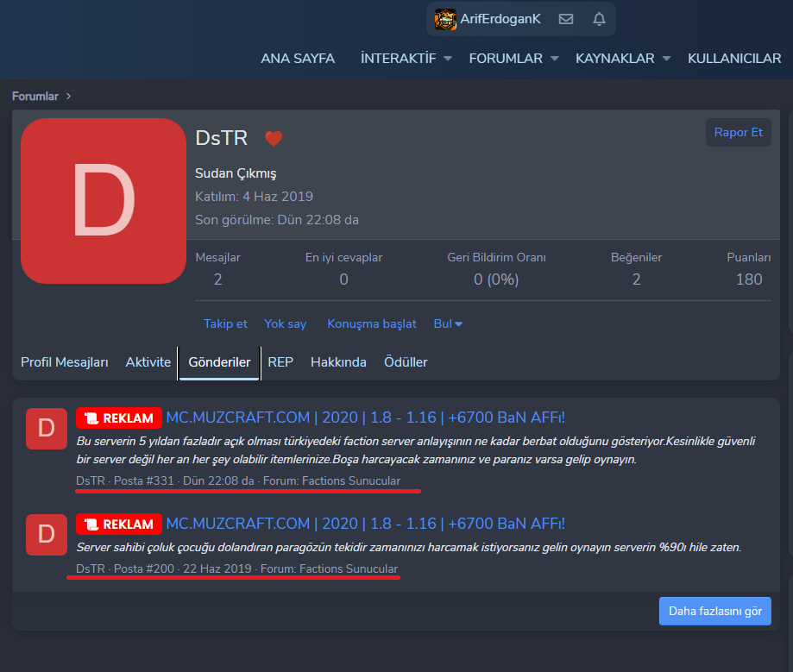This screenshot has height=672, width=793.
Task: Click the Geri Bildirim Oranı value 0 (0%)
Action: pyautogui.click(x=496, y=279)
